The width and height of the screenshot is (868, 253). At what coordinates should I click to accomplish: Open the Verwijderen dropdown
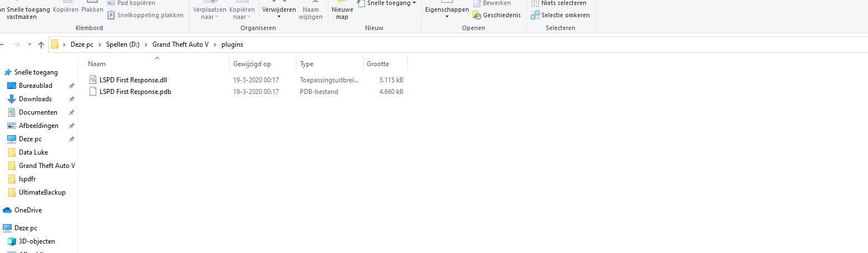(279, 11)
